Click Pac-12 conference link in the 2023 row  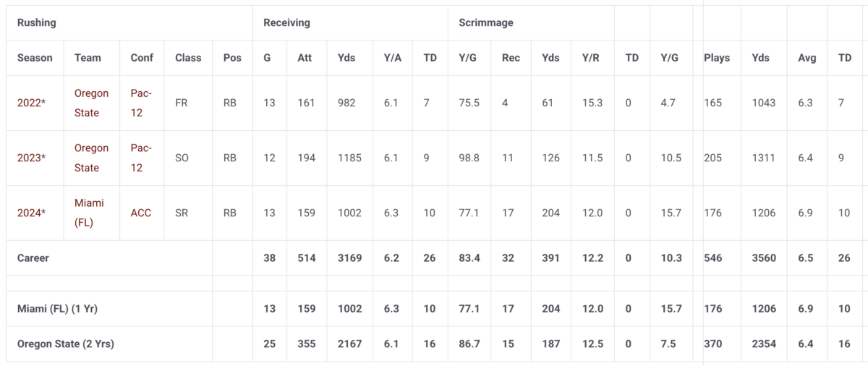(x=141, y=158)
